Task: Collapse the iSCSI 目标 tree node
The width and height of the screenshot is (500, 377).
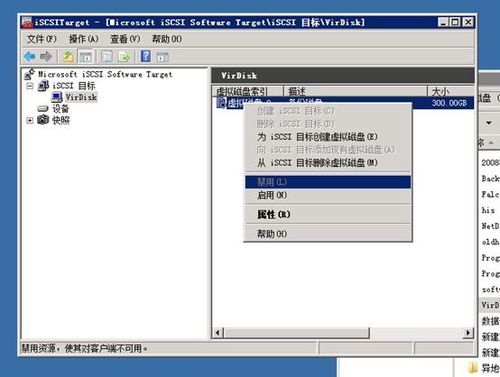Action: [x=30, y=86]
